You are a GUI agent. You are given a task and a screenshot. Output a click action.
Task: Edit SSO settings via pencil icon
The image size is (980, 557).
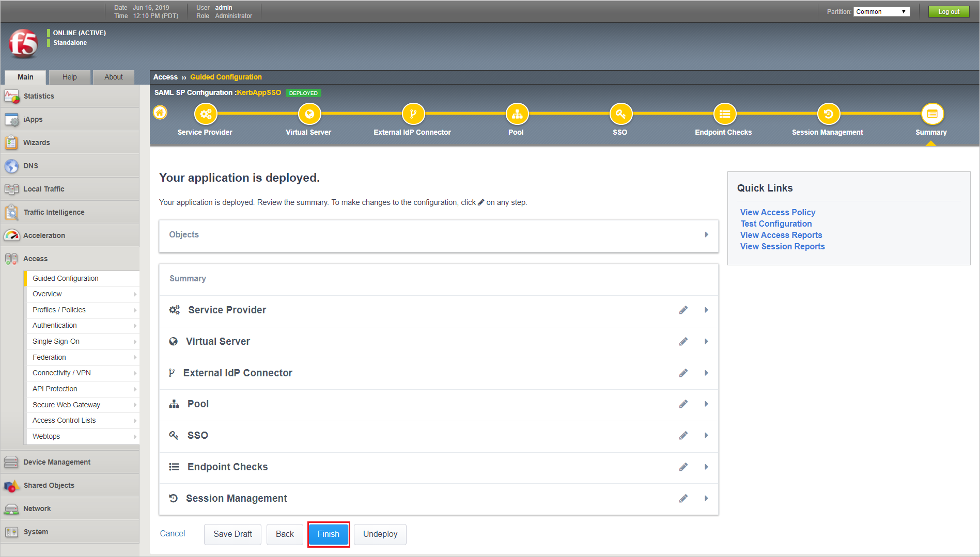coord(683,436)
